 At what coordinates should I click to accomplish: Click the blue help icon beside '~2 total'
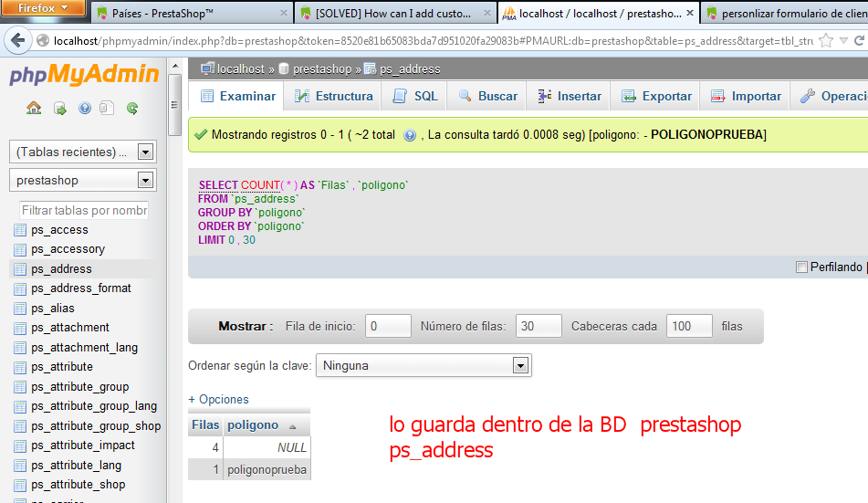(410, 135)
